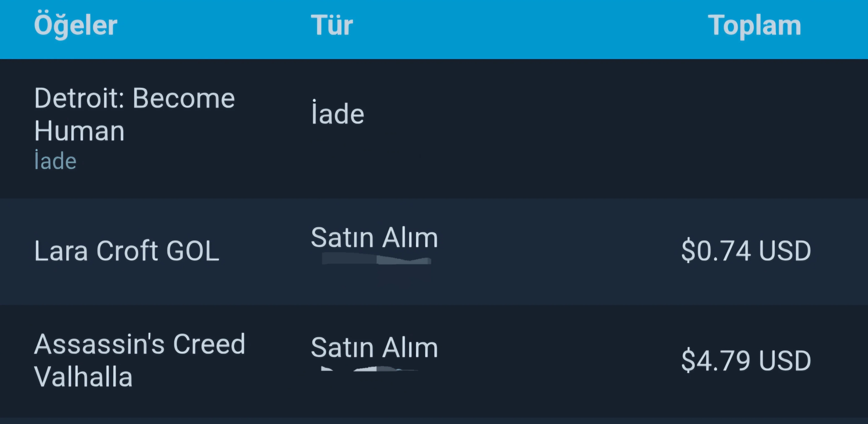Click the Öğeler column header
The width and height of the screenshot is (868, 424).
pyautogui.click(x=75, y=26)
